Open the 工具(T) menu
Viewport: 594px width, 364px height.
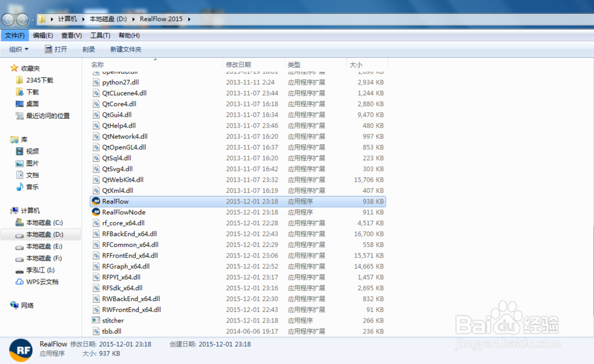coord(100,35)
